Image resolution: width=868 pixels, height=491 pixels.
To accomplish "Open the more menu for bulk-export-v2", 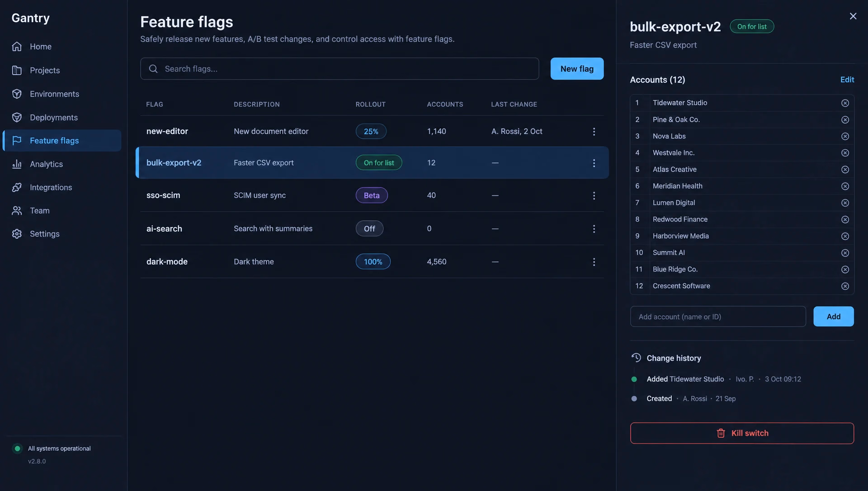I will pos(594,163).
